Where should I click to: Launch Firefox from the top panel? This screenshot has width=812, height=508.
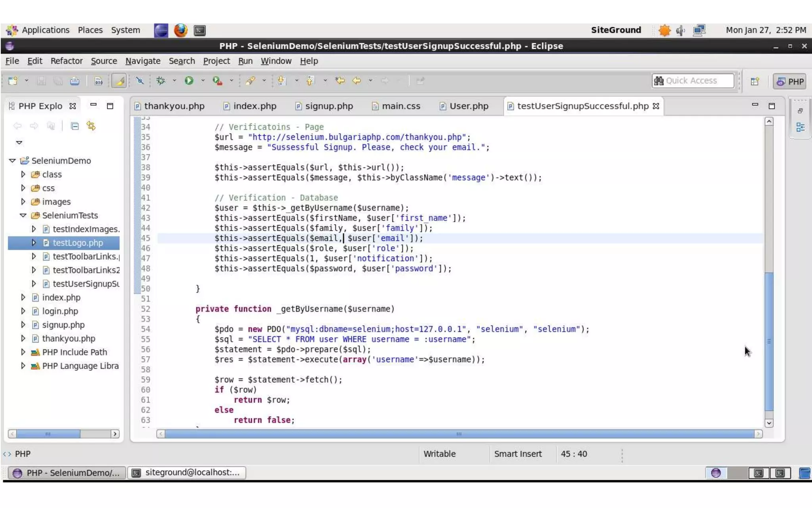point(180,30)
